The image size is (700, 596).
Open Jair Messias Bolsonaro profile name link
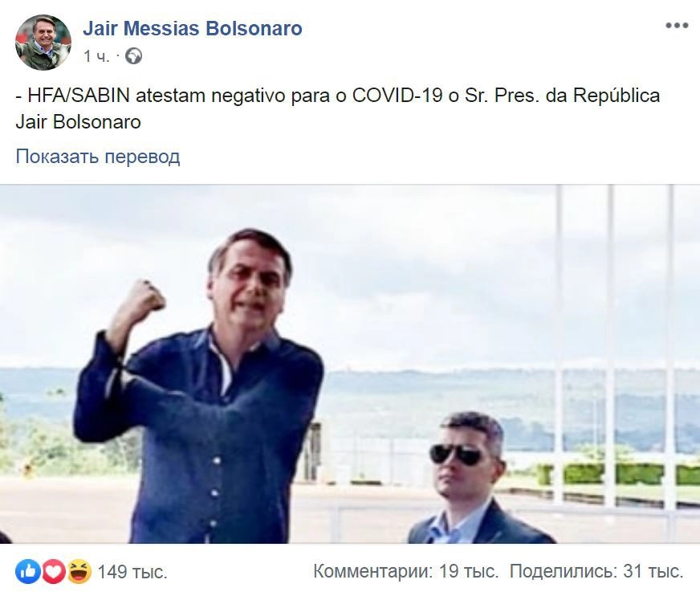(193, 28)
